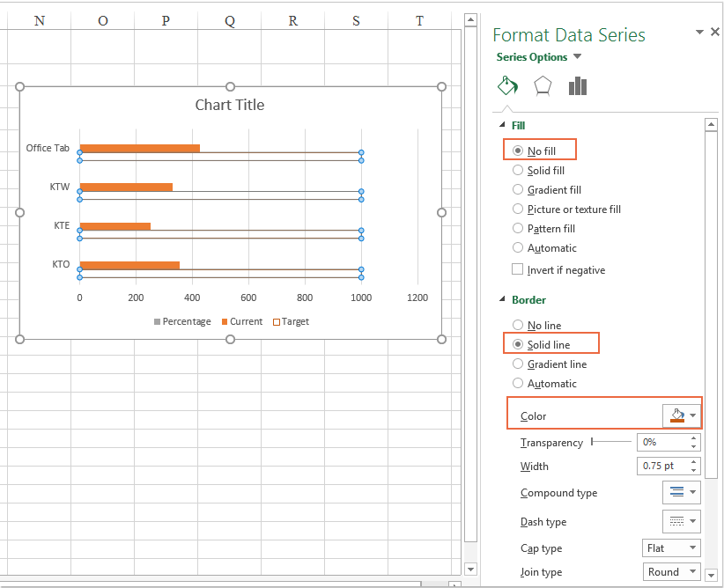Open the Cap type dropdown showing Flat
The width and height of the screenshot is (724, 588).
click(670, 548)
